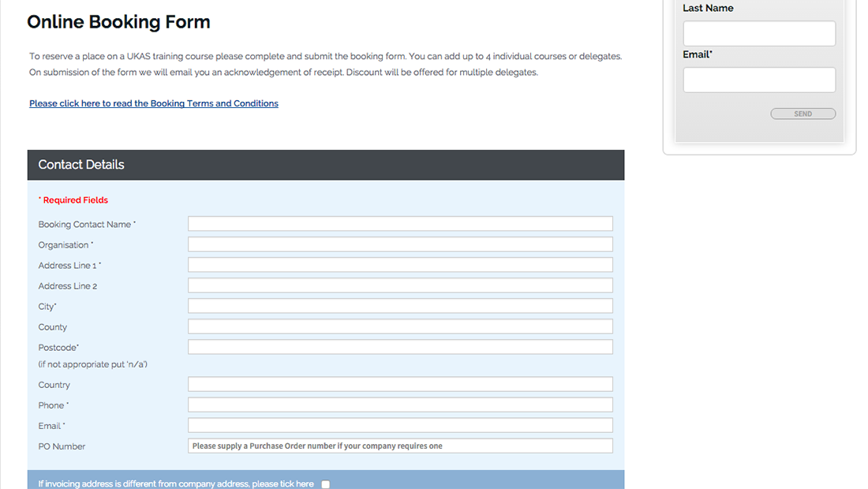Click the PO Number field with placeholder text

400,445
